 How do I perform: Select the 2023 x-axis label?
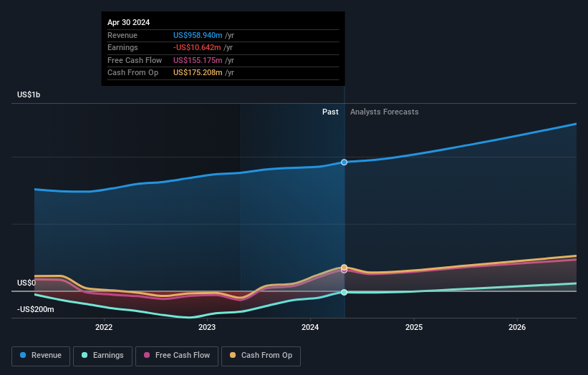pos(207,327)
